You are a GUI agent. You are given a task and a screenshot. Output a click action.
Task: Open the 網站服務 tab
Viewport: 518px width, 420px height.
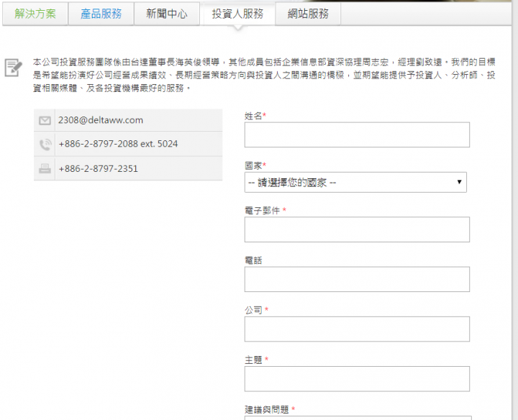click(x=308, y=14)
